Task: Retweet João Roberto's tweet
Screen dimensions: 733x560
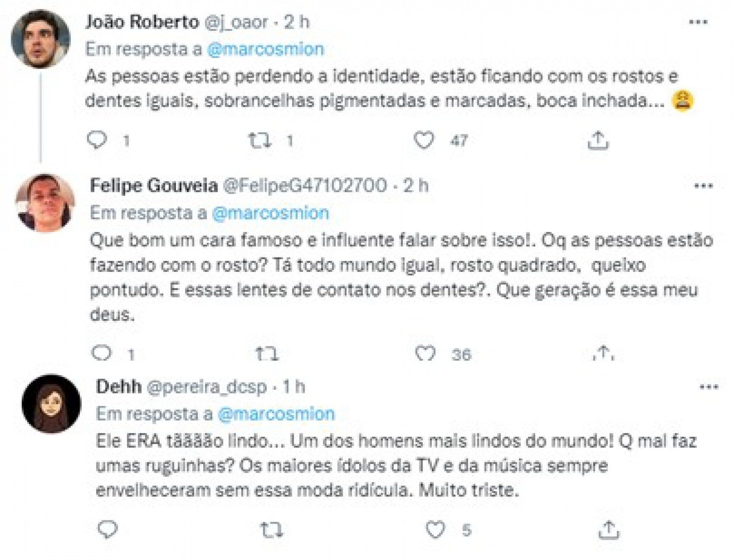Action: click(260, 141)
